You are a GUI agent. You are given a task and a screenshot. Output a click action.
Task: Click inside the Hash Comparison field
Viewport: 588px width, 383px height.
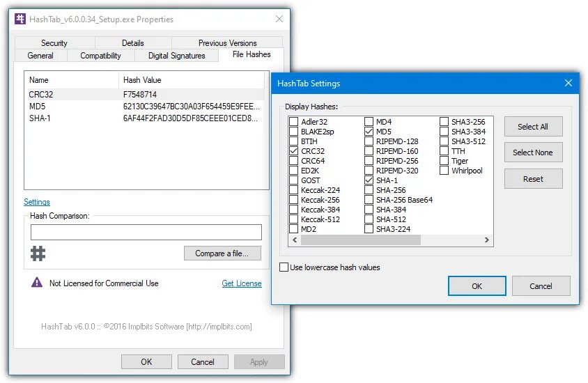pyautogui.click(x=146, y=233)
